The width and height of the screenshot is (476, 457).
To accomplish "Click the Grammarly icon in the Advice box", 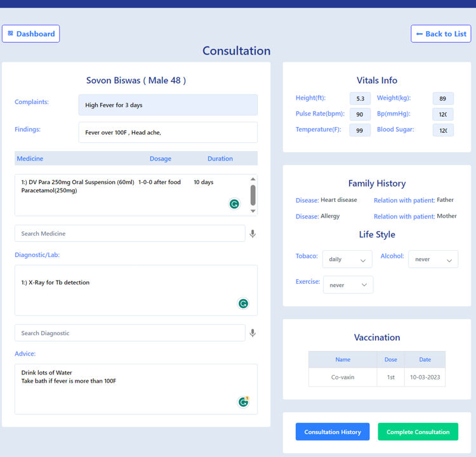I will (243, 402).
